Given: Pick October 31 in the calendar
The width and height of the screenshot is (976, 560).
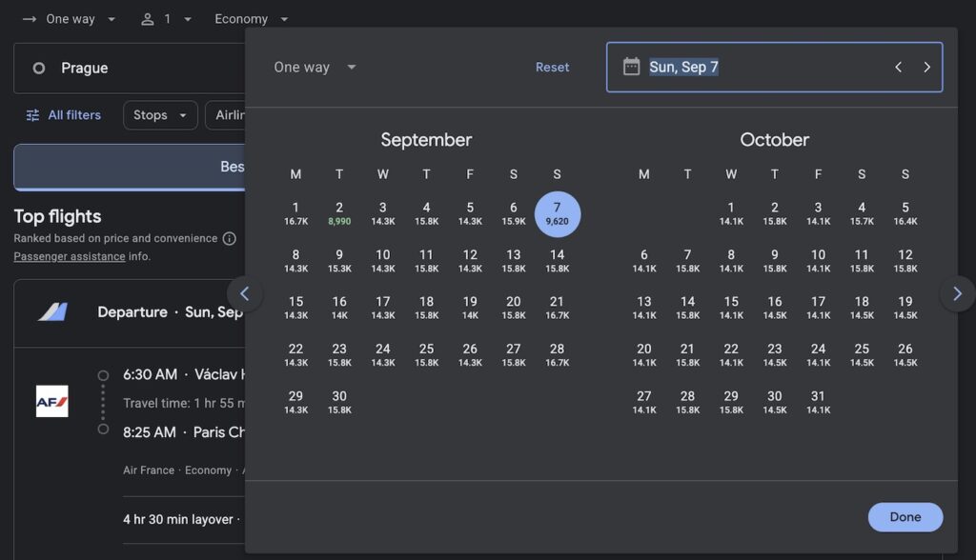Looking at the screenshot, I should (x=818, y=402).
